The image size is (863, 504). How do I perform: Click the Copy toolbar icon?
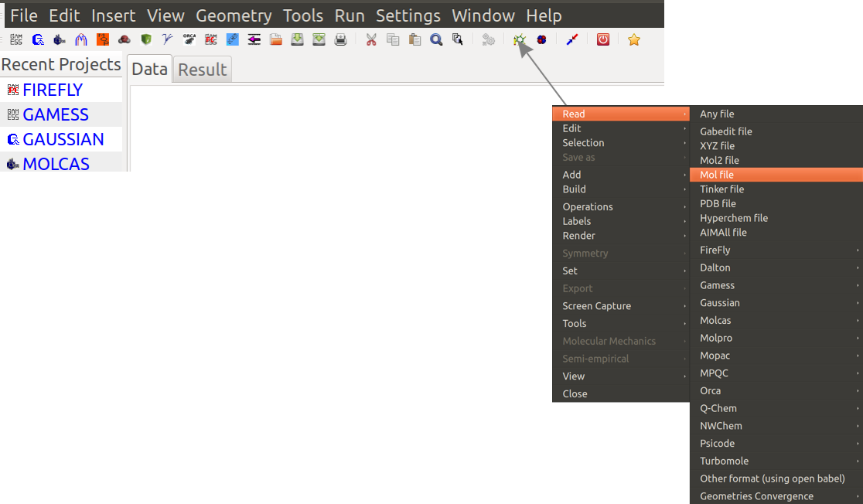pos(393,39)
